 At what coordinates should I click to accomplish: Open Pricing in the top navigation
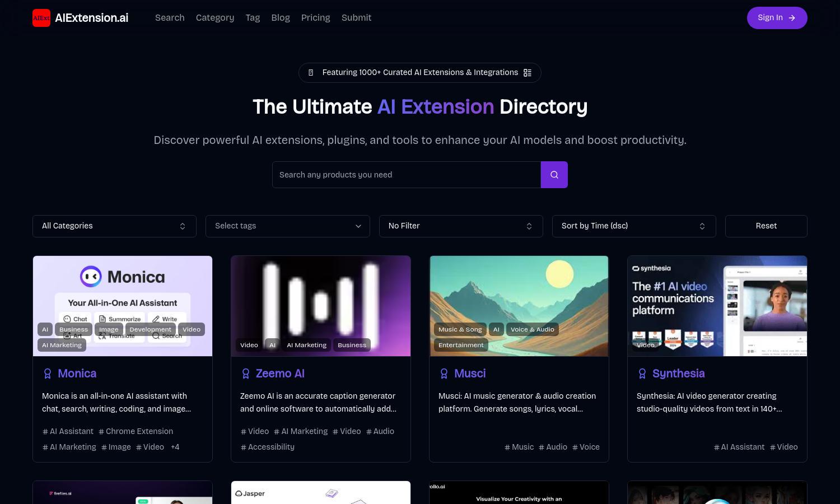(x=316, y=18)
